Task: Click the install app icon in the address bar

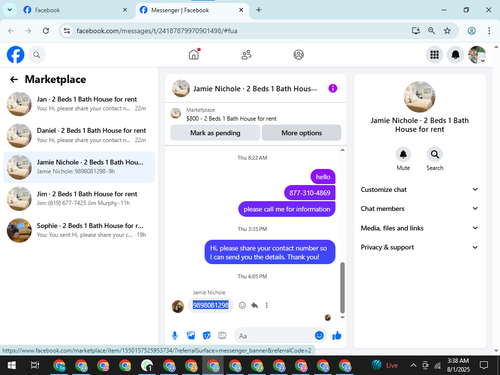Action: pyautogui.click(x=415, y=31)
